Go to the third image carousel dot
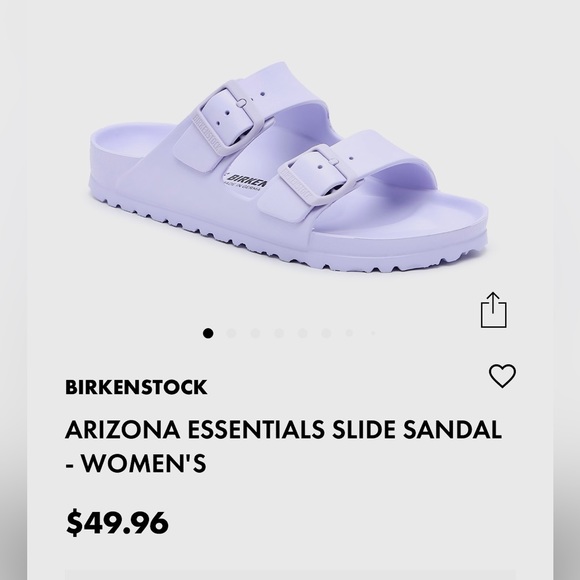 coord(255,333)
